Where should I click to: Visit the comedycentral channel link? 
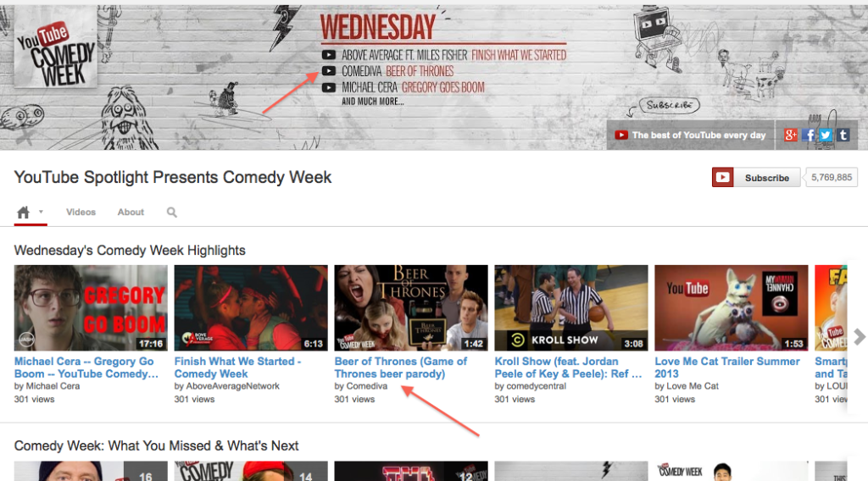537,386
